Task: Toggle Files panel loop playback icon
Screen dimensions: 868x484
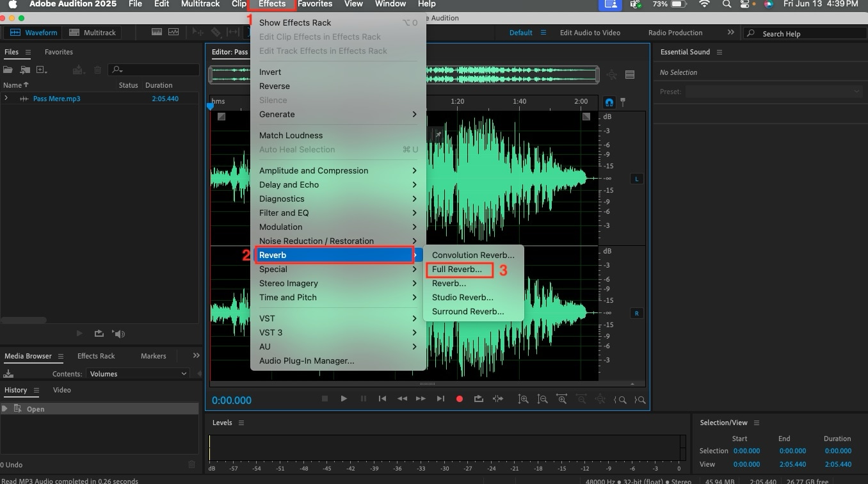Action: [x=99, y=334]
